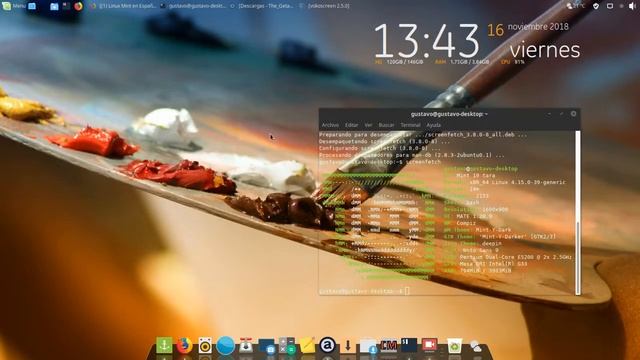
Task: Open the calculator in the dock
Action: click(287, 345)
